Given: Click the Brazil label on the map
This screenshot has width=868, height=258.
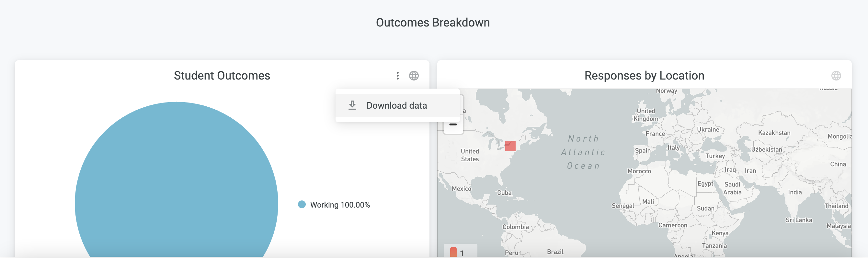Looking at the screenshot, I should pyautogui.click(x=555, y=252).
